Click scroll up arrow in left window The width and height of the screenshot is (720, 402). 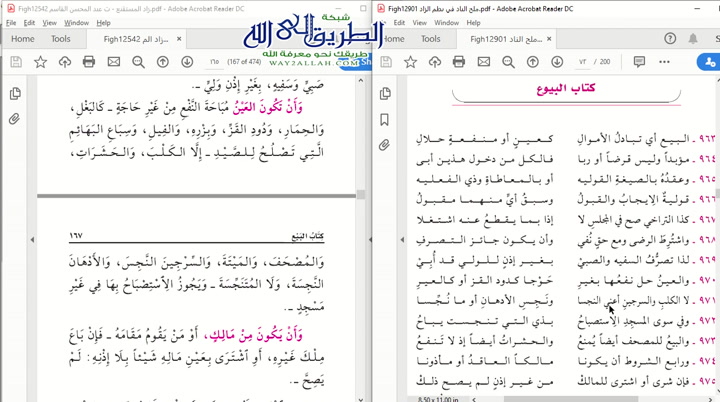(361, 80)
